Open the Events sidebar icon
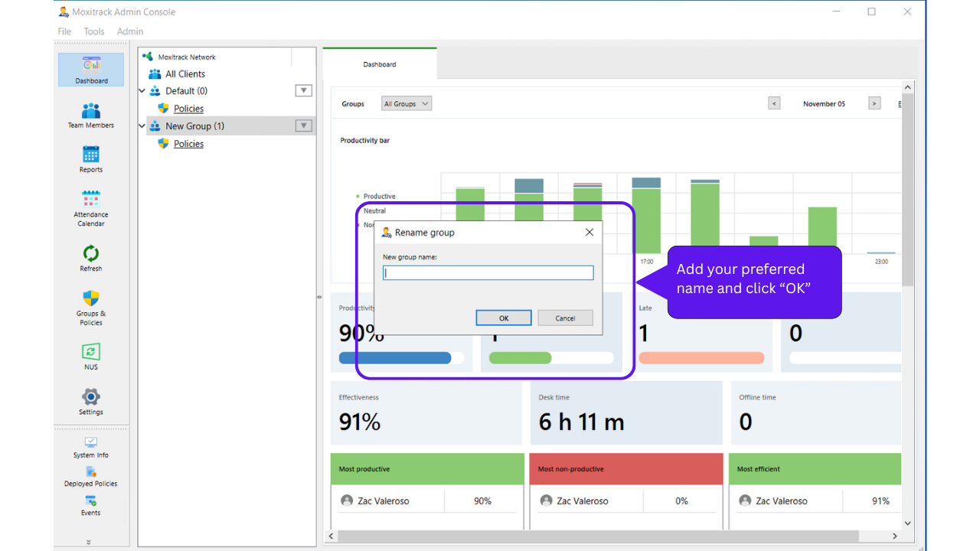The image size is (980, 551). (91, 506)
